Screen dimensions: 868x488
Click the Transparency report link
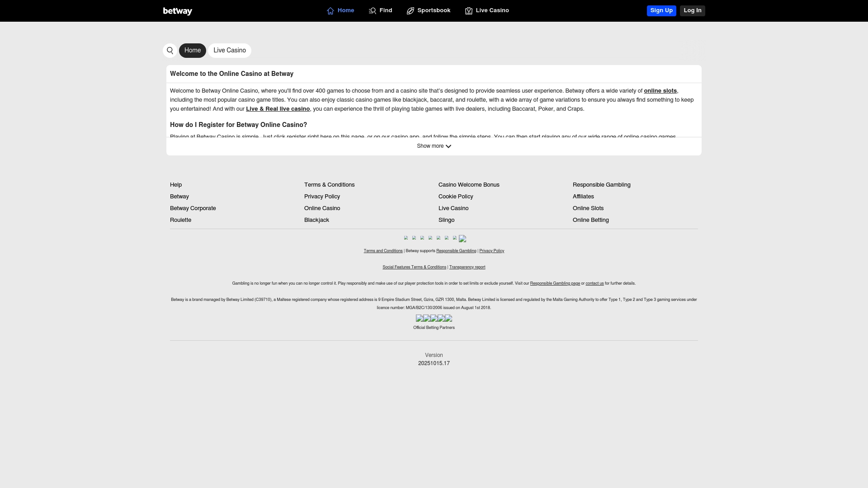(467, 267)
